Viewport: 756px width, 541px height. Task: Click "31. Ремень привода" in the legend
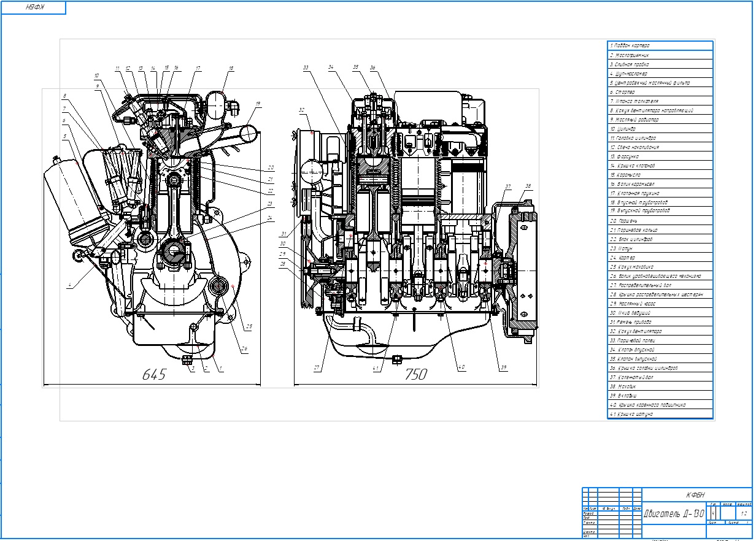(660, 322)
